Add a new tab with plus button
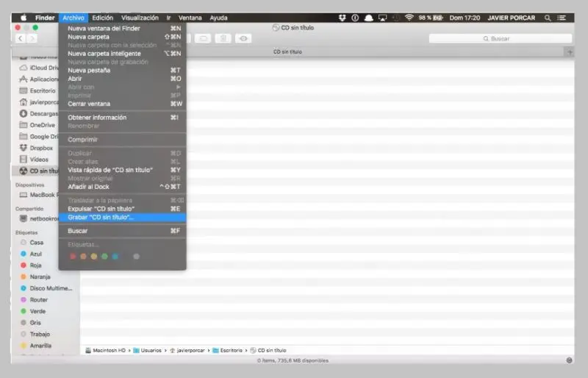Viewport: 588px width, 378px height. pyautogui.click(x=570, y=51)
